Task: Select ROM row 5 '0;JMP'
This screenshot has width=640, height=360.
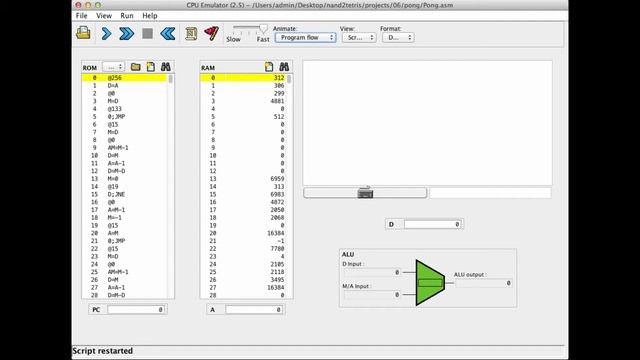Action: tap(124, 116)
